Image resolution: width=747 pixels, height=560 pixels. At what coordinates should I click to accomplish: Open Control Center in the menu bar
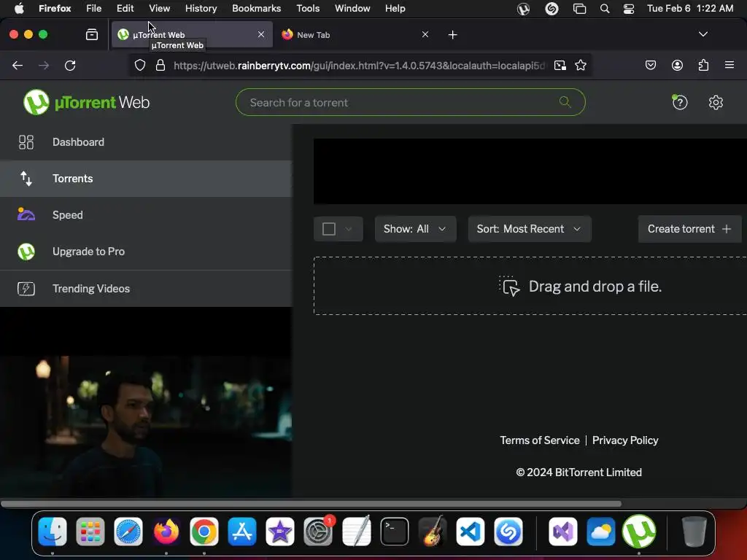pyautogui.click(x=629, y=9)
